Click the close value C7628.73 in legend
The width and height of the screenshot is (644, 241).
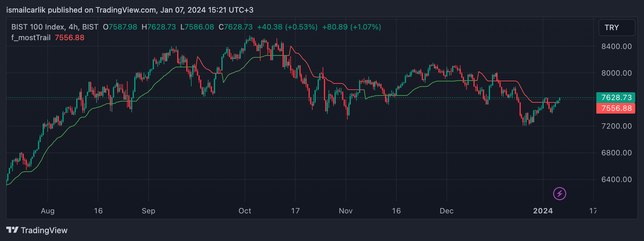(235, 27)
